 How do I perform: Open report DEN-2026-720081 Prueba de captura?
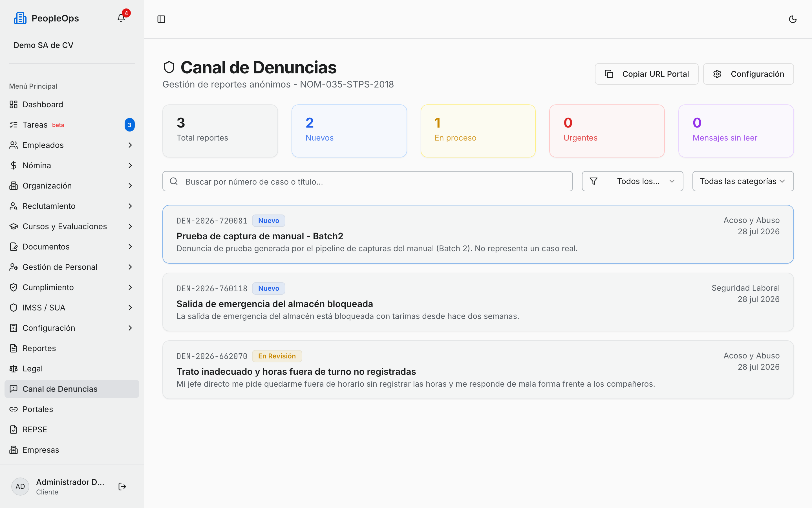tap(478, 234)
